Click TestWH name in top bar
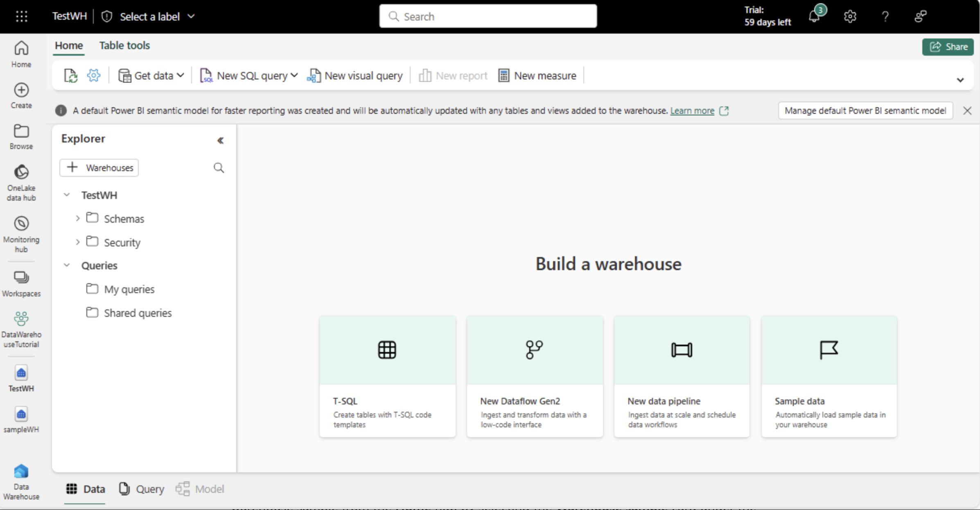 click(x=69, y=16)
